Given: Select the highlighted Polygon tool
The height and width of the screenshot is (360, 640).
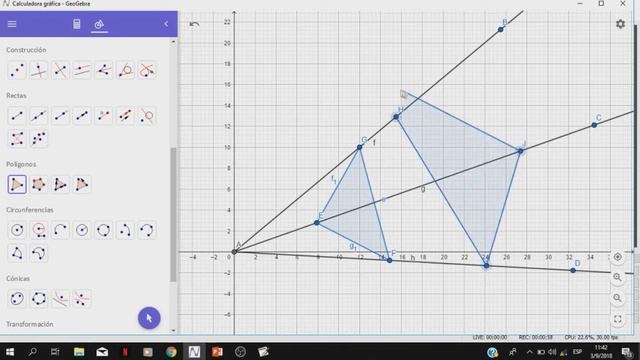Looking at the screenshot, I should [17, 184].
